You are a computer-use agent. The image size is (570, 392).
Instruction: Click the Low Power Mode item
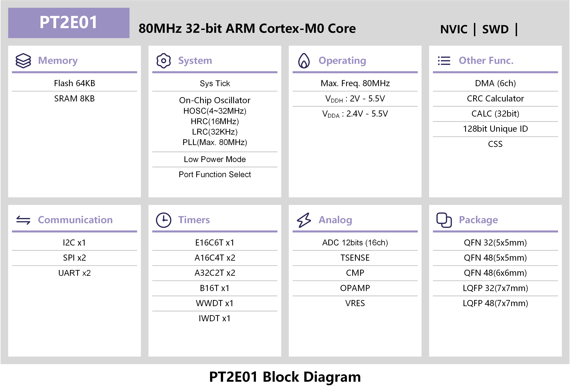coord(215,159)
